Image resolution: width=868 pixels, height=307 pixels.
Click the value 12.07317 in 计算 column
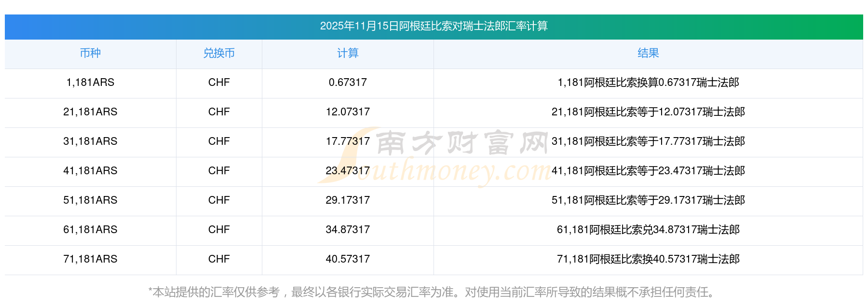pyautogui.click(x=348, y=112)
